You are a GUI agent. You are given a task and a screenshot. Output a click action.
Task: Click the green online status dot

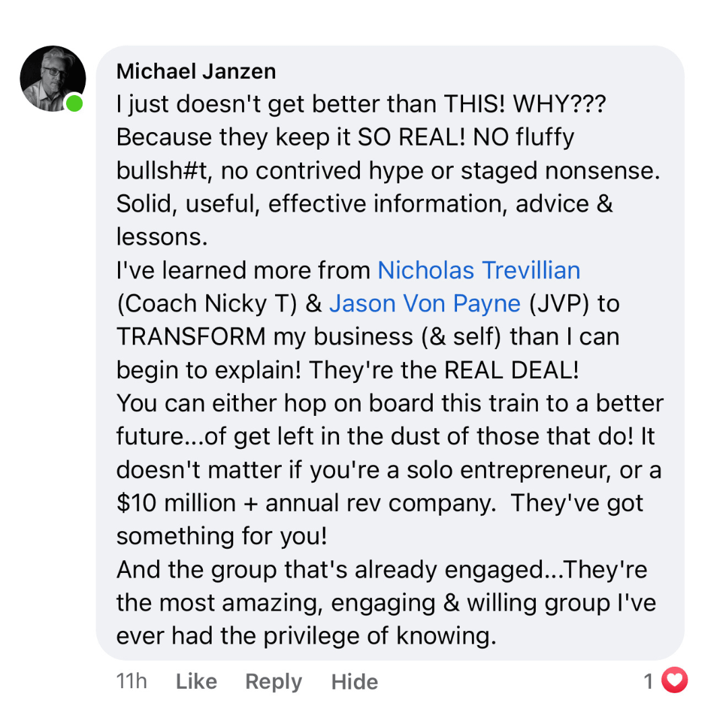click(x=74, y=103)
